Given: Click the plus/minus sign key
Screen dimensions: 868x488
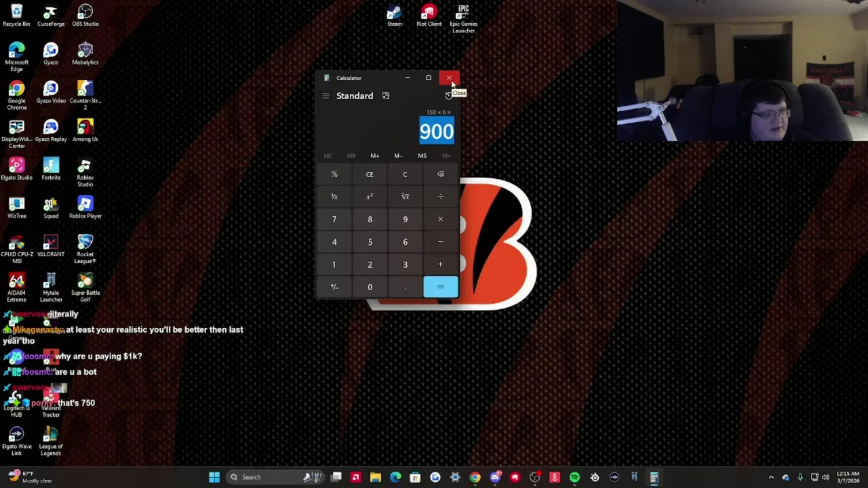Looking at the screenshot, I should 334,287.
